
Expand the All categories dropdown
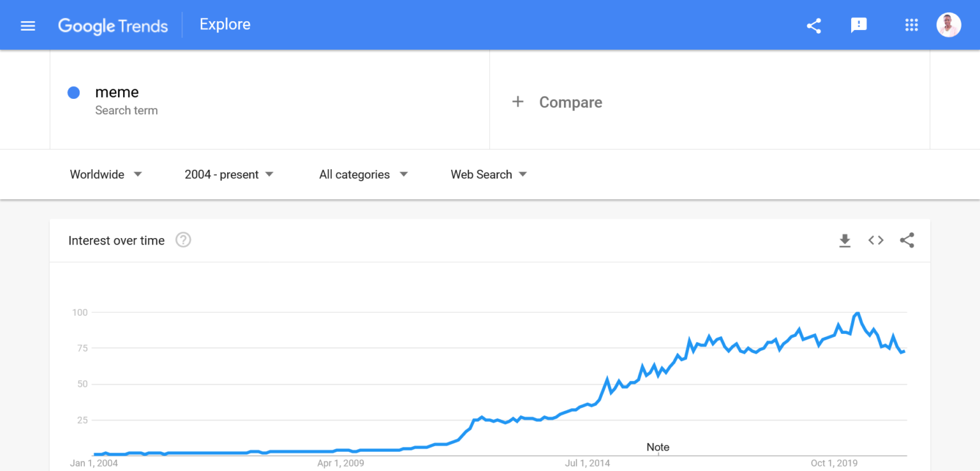pyautogui.click(x=362, y=174)
